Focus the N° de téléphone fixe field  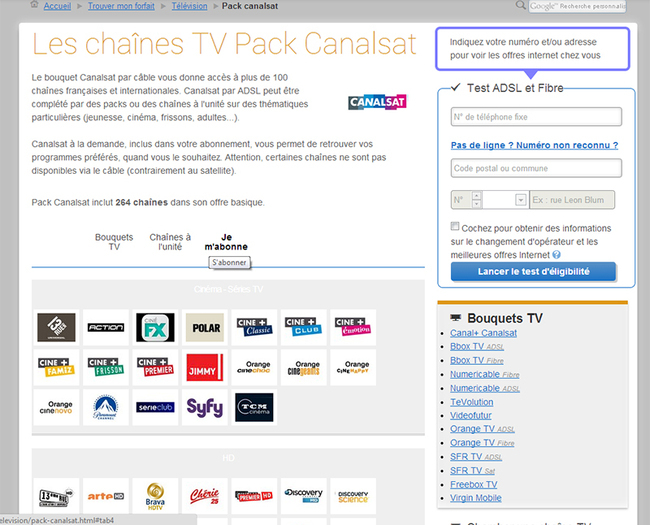tap(536, 117)
